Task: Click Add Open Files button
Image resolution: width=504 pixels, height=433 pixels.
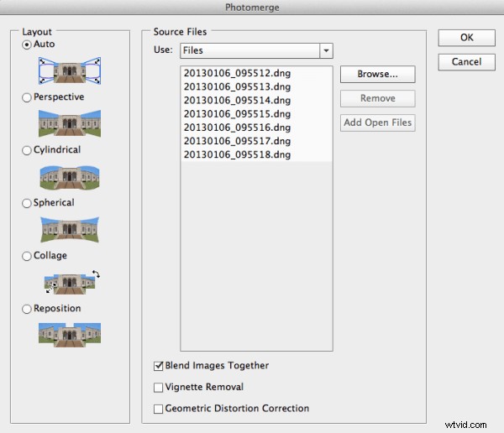Action: point(378,123)
